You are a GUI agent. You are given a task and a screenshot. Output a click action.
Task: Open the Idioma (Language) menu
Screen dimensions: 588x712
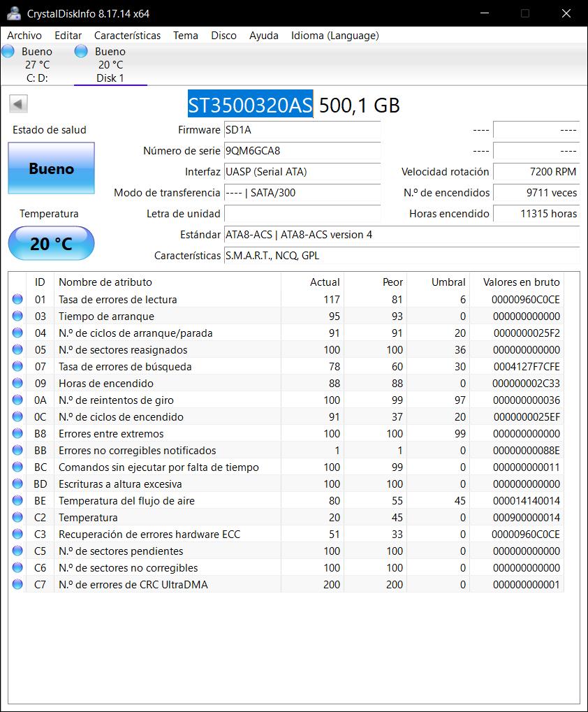pos(335,36)
